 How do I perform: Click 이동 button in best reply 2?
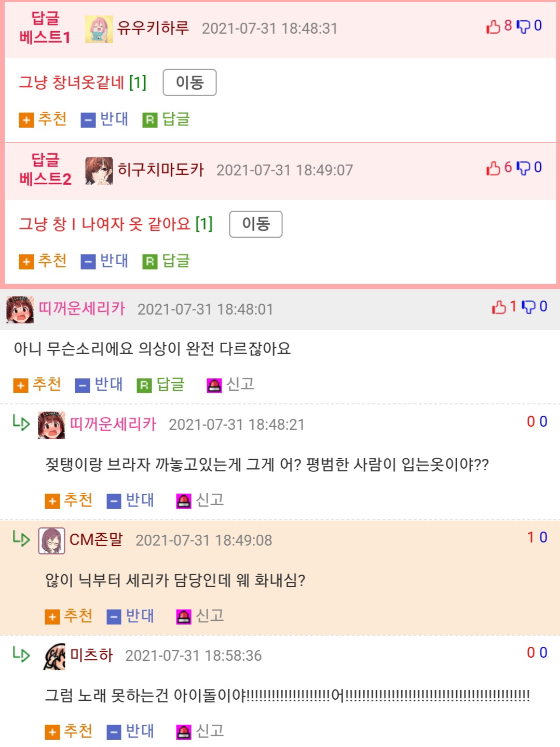coord(256,224)
